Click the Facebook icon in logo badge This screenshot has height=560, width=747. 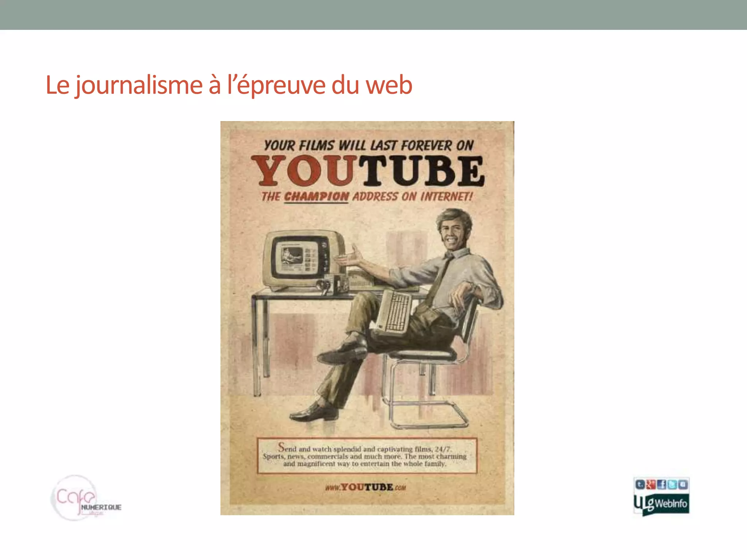[661, 485]
